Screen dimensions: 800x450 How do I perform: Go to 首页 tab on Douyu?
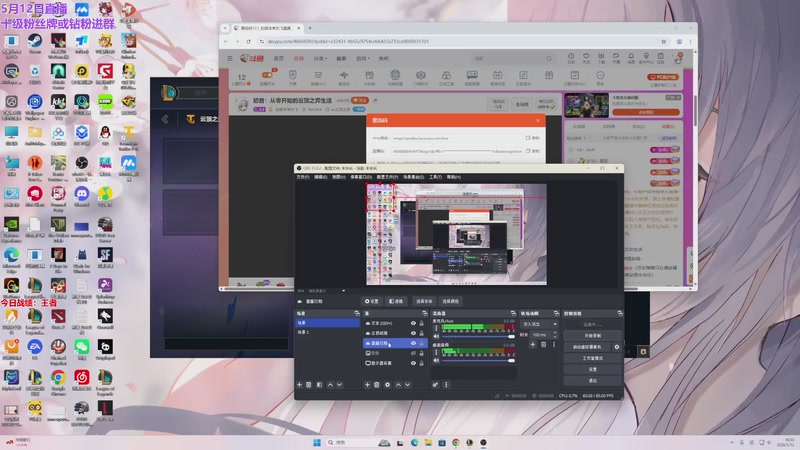pyautogui.click(x=279, y=59)
